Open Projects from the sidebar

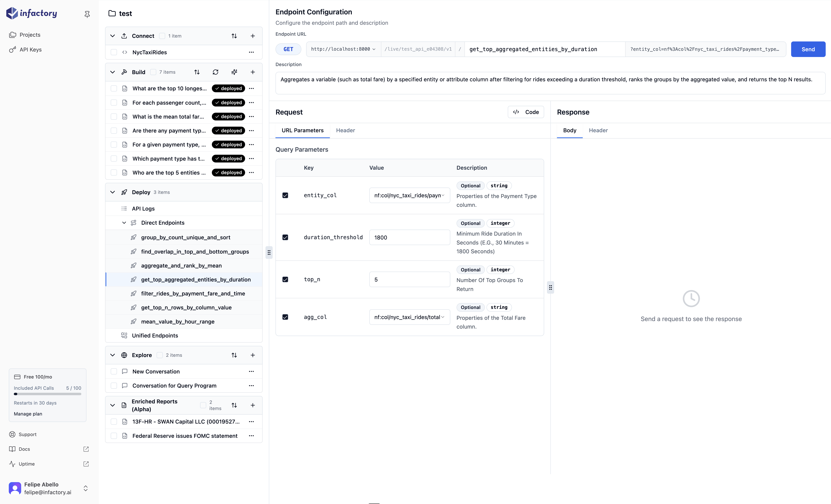30,35
